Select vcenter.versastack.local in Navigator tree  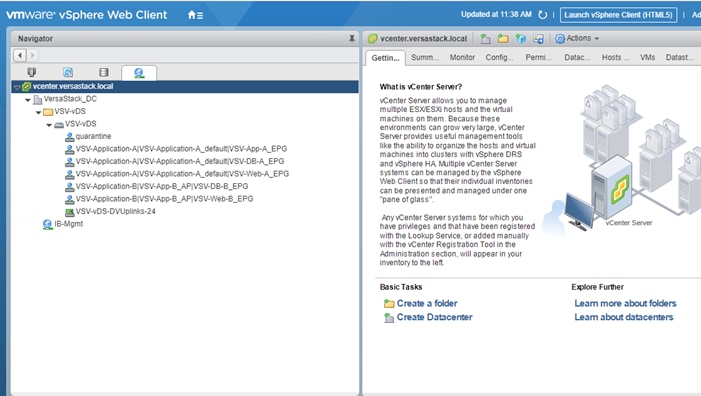pyautogui.click(x=185, y=86)
